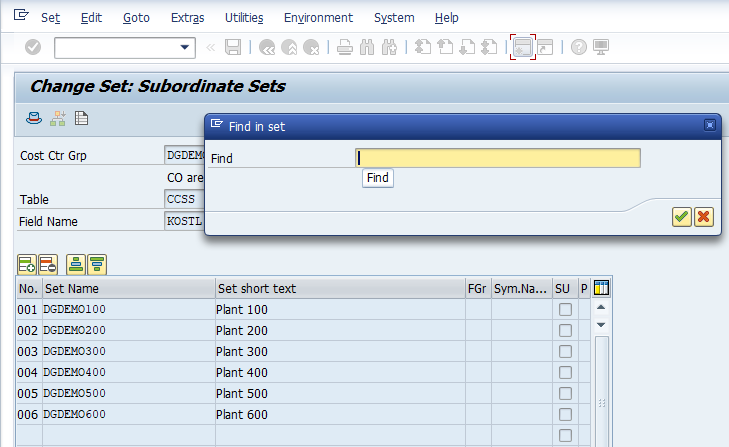729x447 pixels.
Task: Click the save diskette icon
Action: (x=233, y=47)
